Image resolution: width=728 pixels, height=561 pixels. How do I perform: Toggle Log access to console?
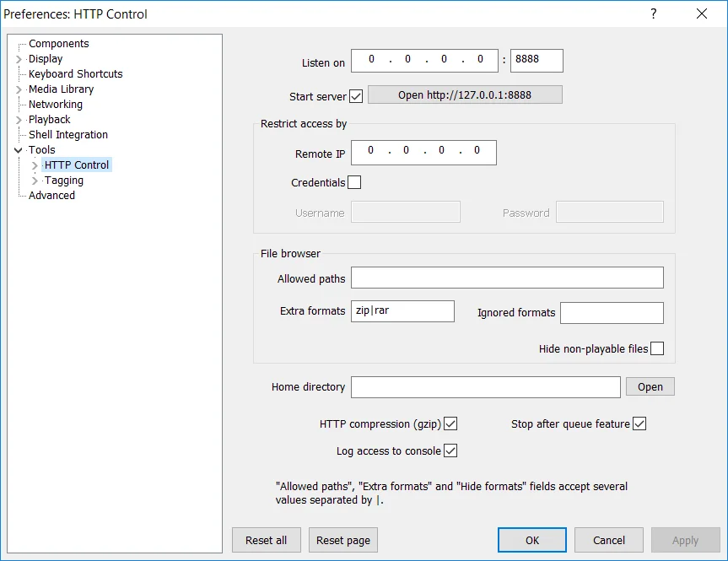[450, 450]
